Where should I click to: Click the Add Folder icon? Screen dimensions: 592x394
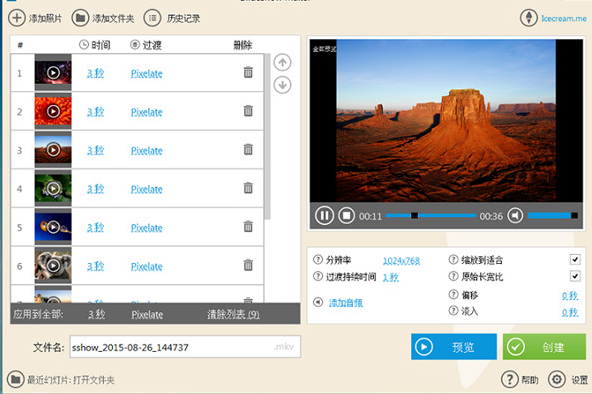click(80, 18)
